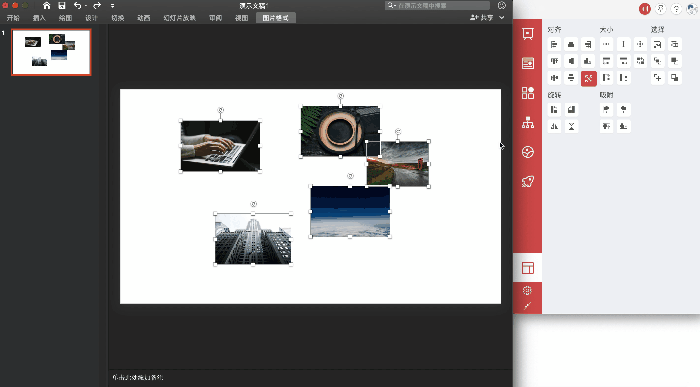Viewport: 700px width, 387px height.
Task: Switch to 动画 ribbon tab
Action: click(143, 18)
